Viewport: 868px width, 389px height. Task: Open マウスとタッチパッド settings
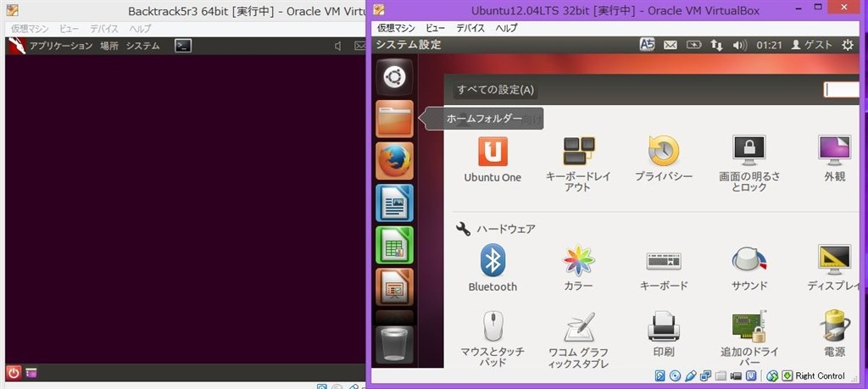point(492,339)
